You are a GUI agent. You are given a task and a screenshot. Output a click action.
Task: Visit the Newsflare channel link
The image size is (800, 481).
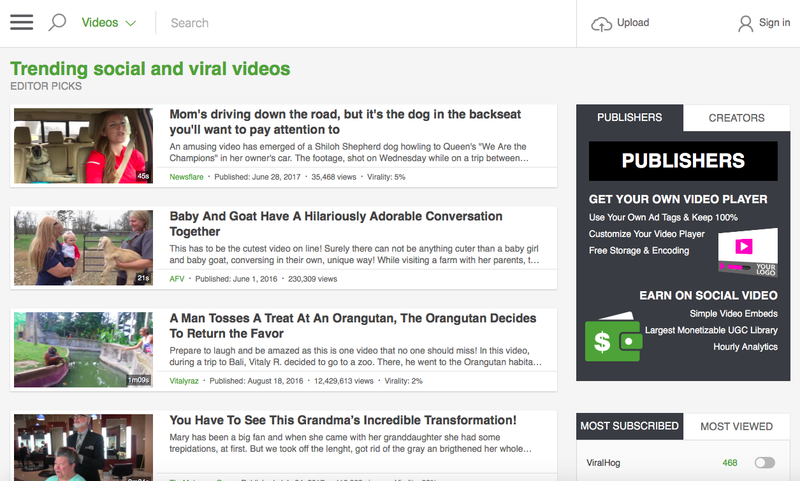[x=186, y=177]
